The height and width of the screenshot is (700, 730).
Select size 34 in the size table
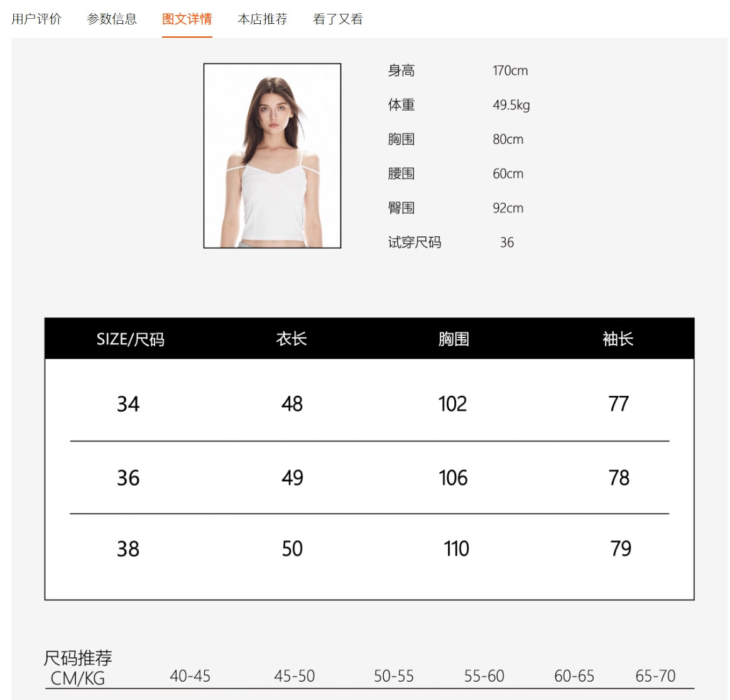coord(128,404)
